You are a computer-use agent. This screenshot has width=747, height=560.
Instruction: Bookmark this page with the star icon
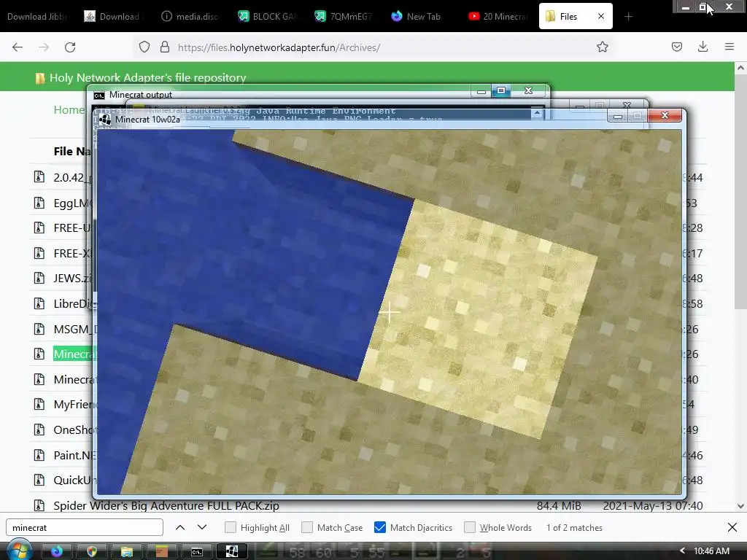tap(602, 47)
